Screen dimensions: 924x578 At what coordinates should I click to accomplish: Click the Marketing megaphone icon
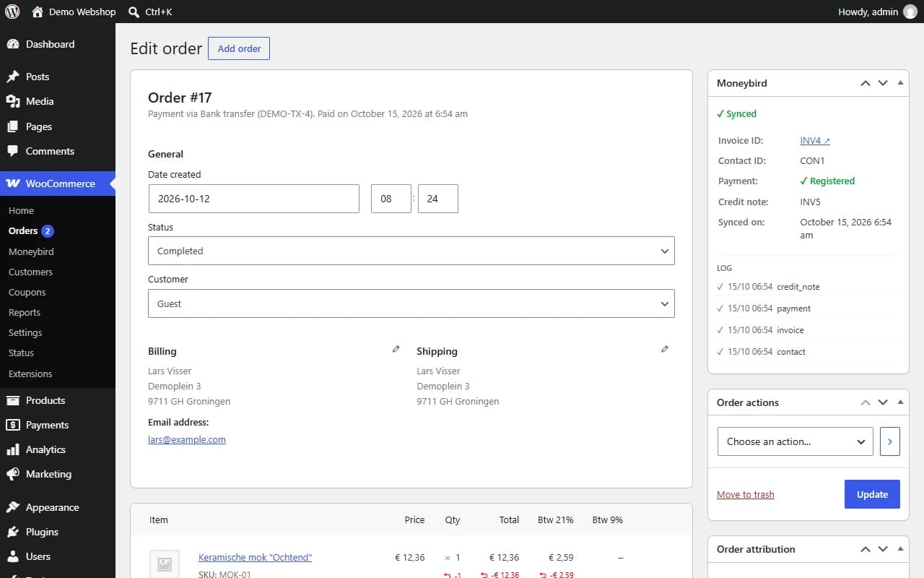13,474
